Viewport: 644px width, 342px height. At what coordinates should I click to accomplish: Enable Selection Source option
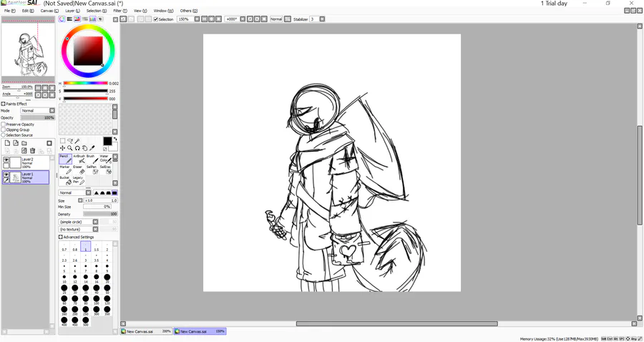[x=4, y=135]
